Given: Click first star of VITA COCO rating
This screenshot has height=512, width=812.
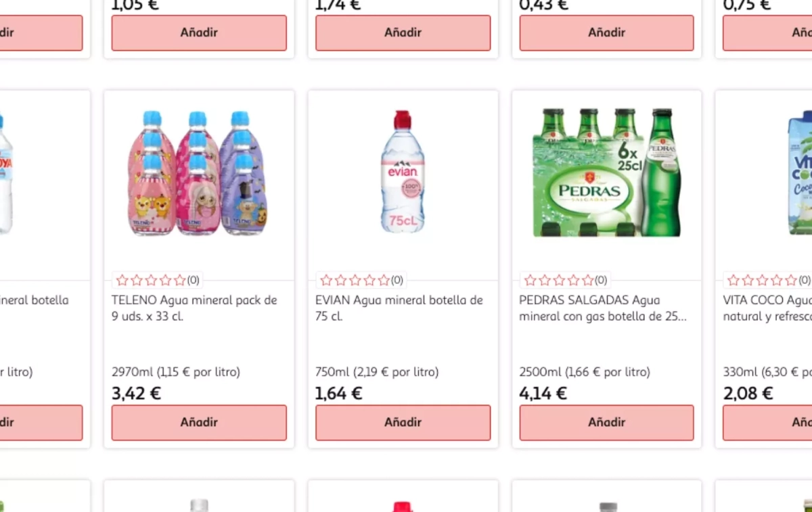Looking at the screenshot, I should click(734, 280).
